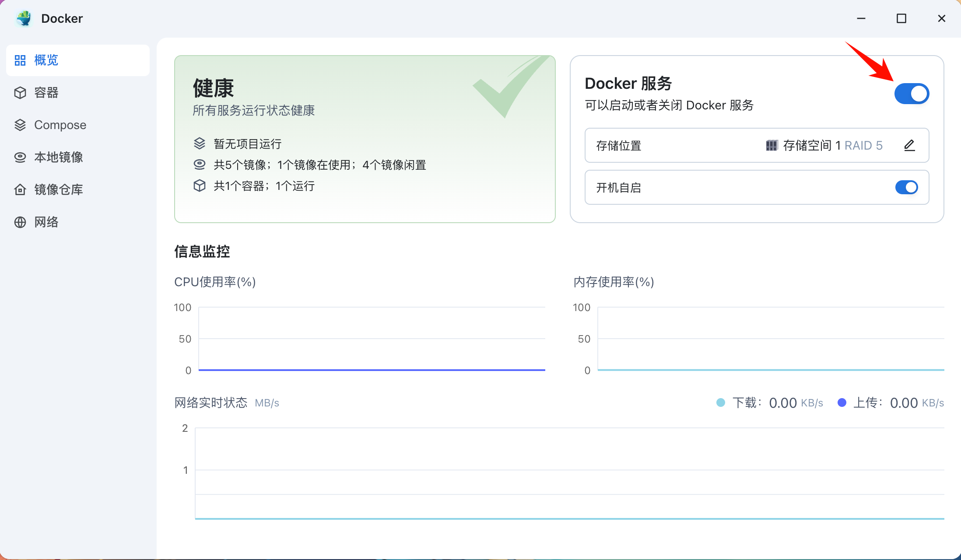This screenshot has height=560, width=961.
Task: Click the 镜像仓库 house icon in sidebar
Action: (x=20, y=190)
